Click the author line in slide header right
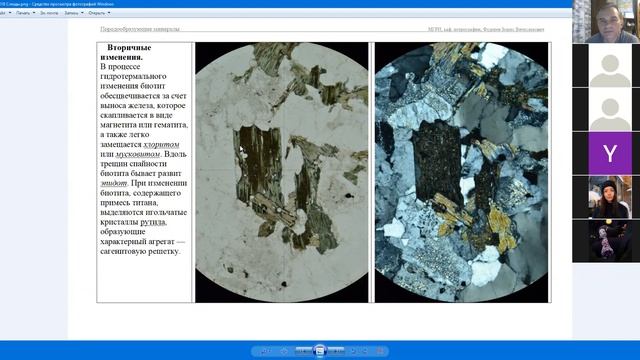Screen dimensions: 640x360 click(x=486, y=29)
